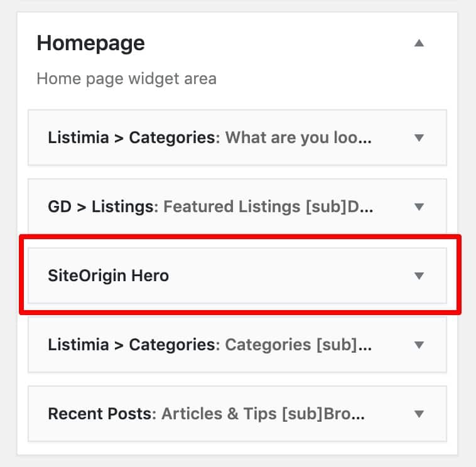Click the SiteOrigin Hero widget title
The image size is (476, 467).
pyautogui.click(x=108, y=276)
